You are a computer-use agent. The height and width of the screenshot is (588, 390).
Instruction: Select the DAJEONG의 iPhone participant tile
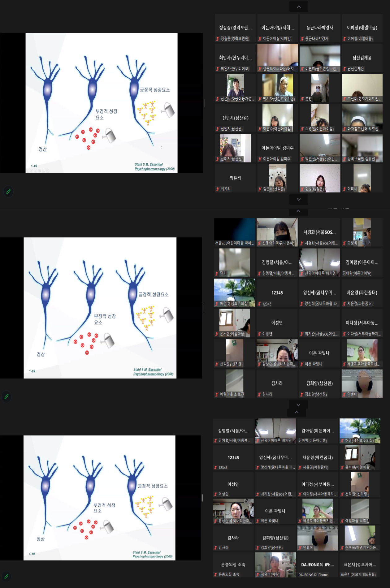coord(317,565)
